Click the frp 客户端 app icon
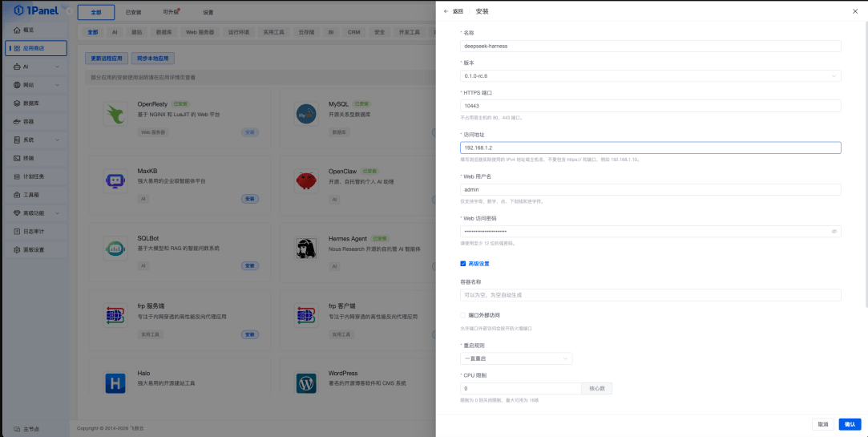This screenshot has height=437, width=868. coord(306,315)
